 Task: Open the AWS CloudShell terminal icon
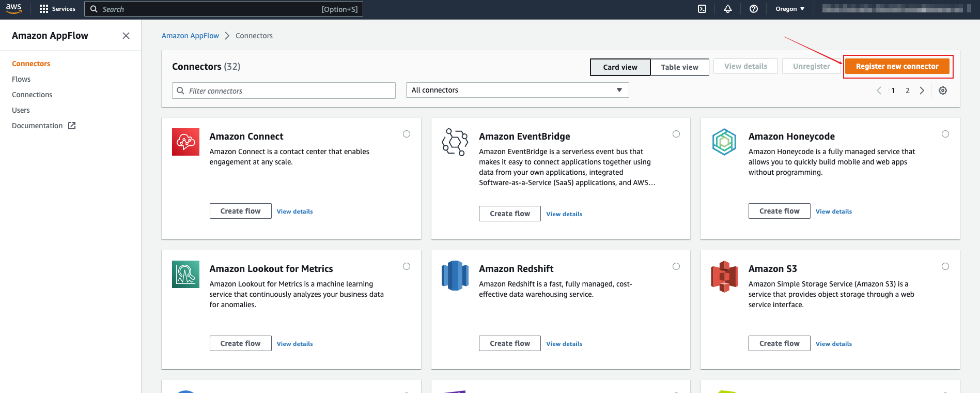[x=702, y=9]
